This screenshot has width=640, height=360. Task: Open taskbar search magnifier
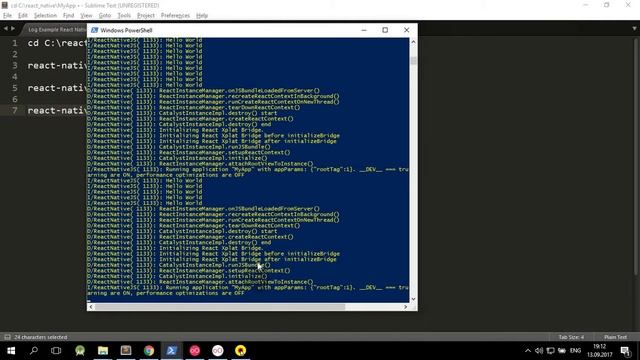click(34, 351)
